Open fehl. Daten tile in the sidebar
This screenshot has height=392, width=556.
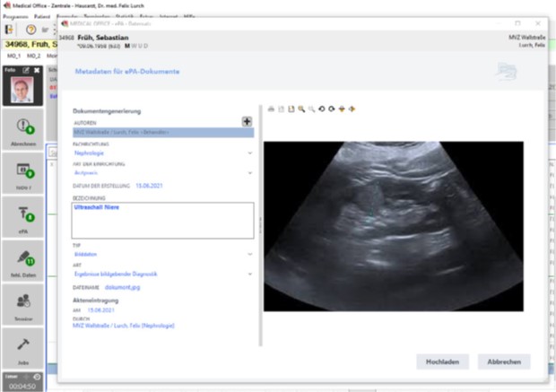tap(23, 260)
